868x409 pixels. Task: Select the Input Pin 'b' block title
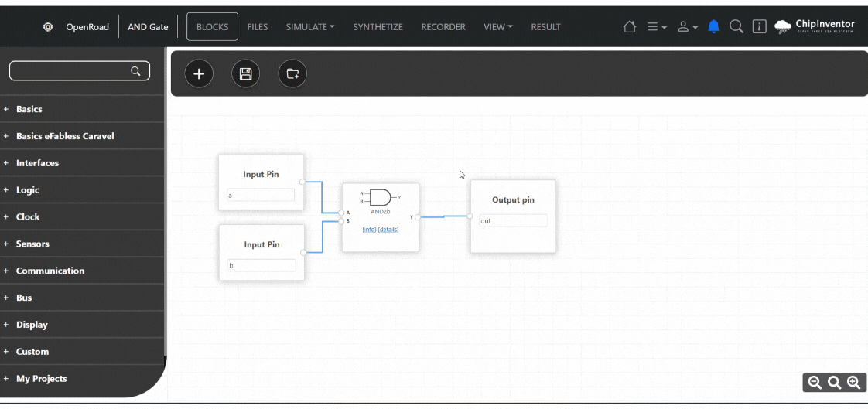pos(261,244)
